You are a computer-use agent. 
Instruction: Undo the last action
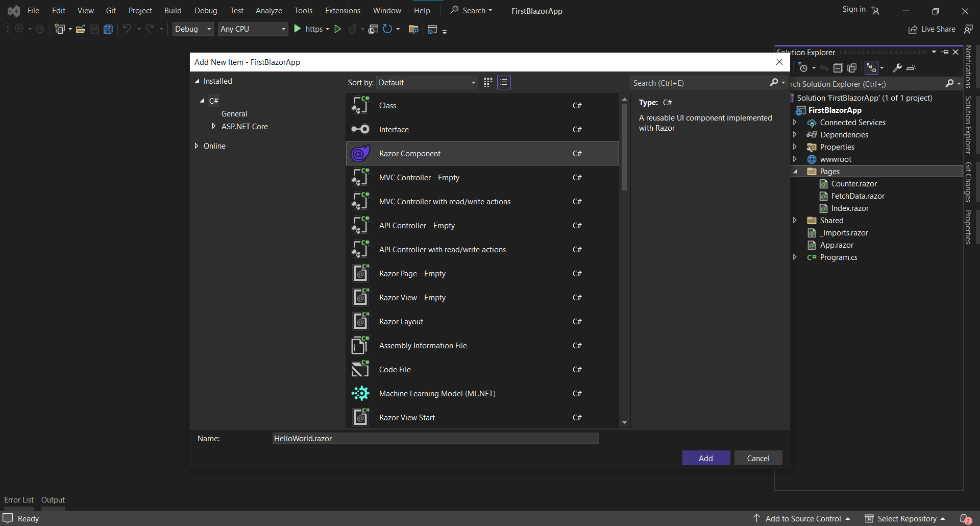127,29
